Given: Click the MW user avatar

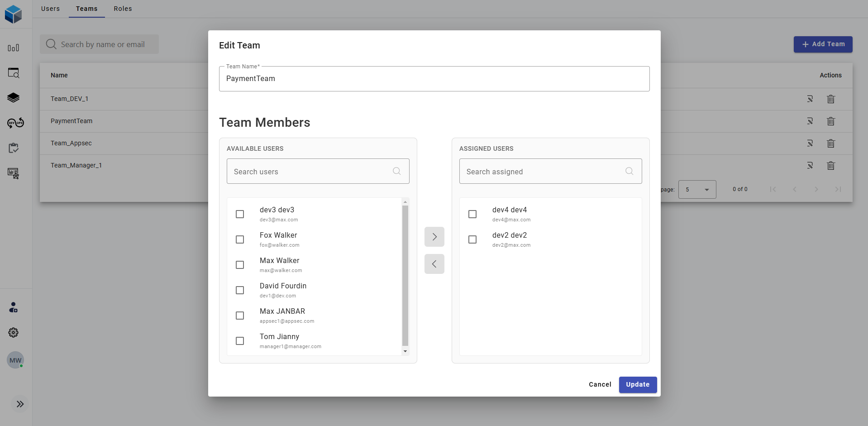Looking at the screenshot, I should (15, 360).
